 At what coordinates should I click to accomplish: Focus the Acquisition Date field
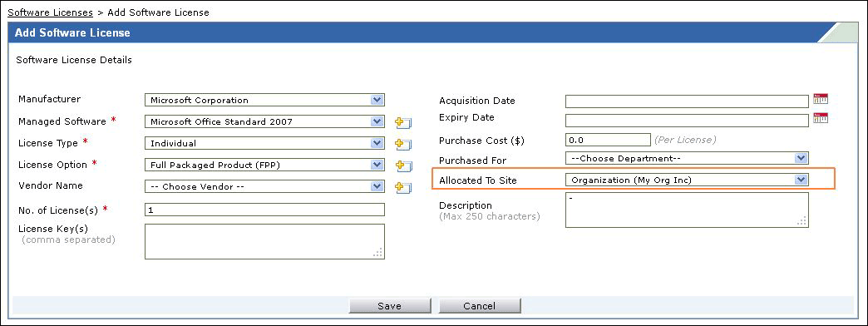687,101
